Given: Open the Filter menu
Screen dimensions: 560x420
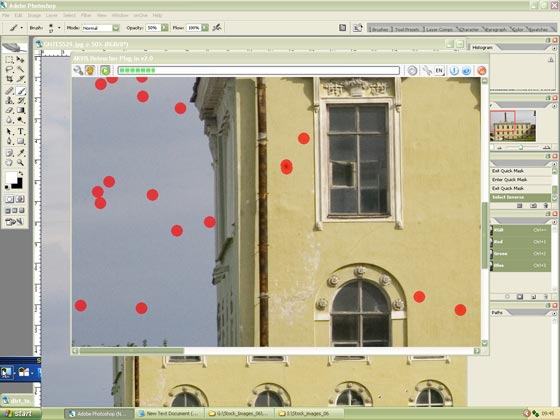Looking at the screenshot, I should [x=86, y=15].
